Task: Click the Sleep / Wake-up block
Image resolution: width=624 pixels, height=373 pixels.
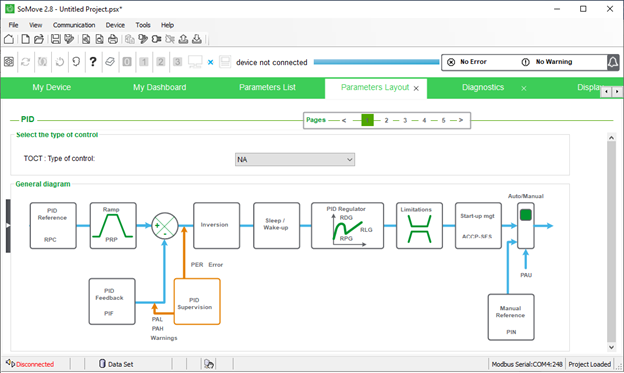Action: 277,226
